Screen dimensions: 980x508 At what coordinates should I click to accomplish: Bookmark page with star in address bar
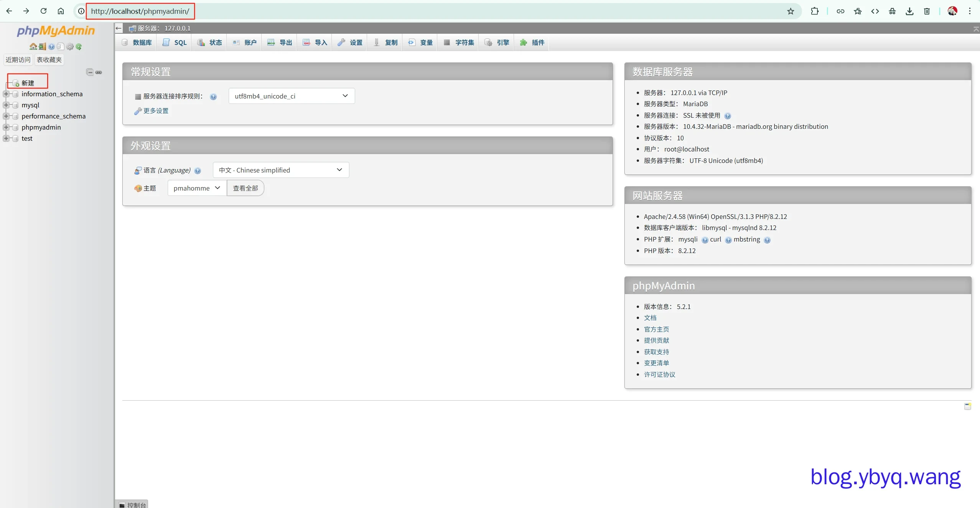tap(791, 11)
